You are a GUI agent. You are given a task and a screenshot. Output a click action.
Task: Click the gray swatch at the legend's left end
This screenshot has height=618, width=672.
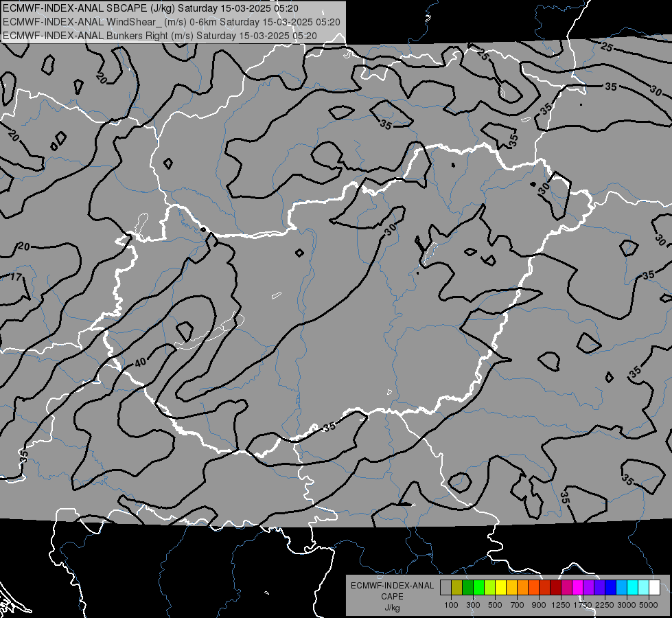point(445,587)
